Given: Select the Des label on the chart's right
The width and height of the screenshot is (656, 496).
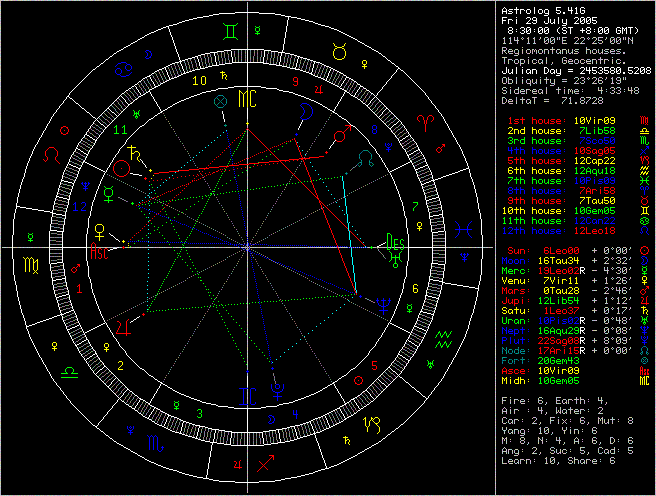Looking at the screenshot, I should coord(396,243).
